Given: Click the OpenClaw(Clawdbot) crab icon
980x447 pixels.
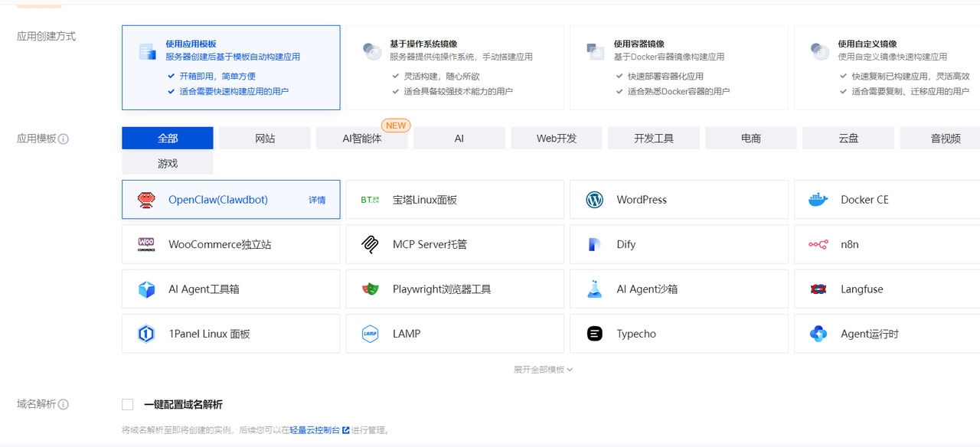Looking at the screenshot, I should coord(146,200).
